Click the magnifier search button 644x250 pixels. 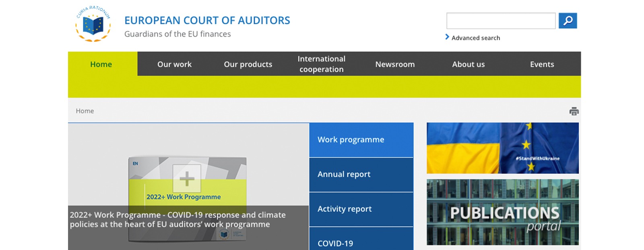pos(568,21)
